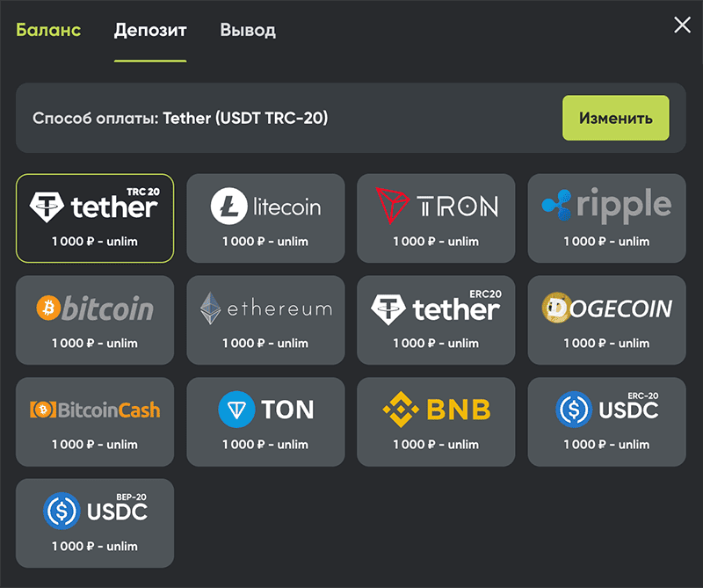
Task: Choose the Bitcoin payment tile
Action: (x=95, y=320)
